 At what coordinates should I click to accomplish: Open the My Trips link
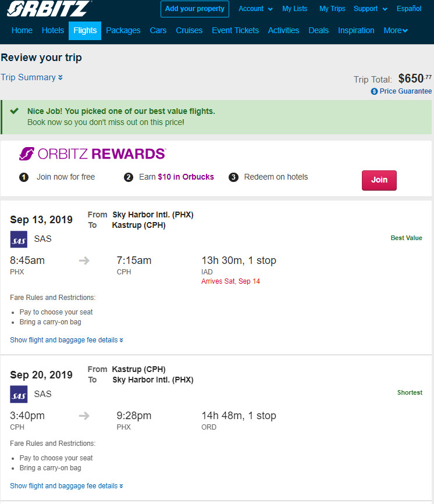tap(332, 9)
